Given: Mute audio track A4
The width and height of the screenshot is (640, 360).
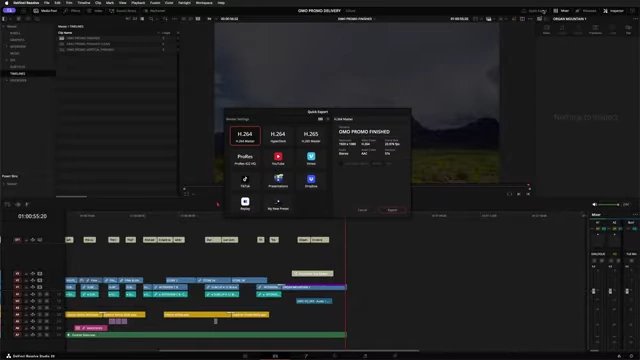Looking at the screenshot, I should 47,314.
